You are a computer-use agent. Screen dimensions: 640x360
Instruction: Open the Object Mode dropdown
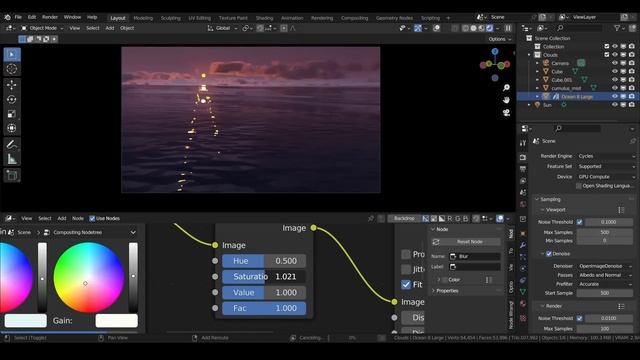coord(42,28)
